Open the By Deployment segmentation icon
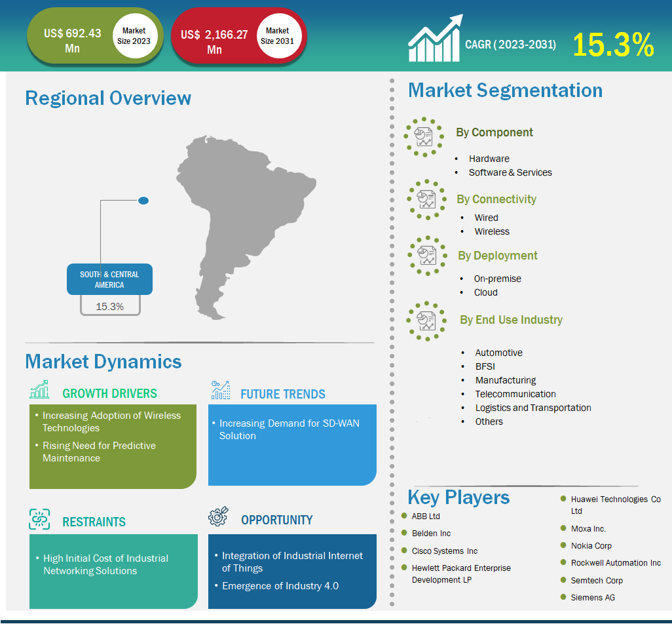This screenshot has width=672, height=624. (426, 256)
